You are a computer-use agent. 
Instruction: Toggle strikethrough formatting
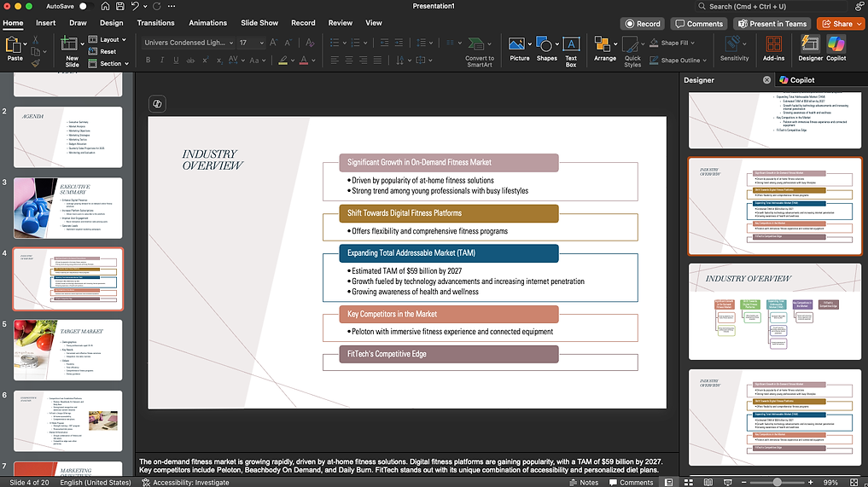(190, 60)
